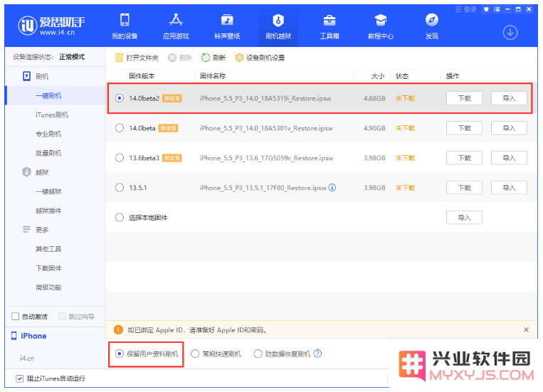This screenshot has height=392, width=543.
Task: Download the 14.0beta firmware
Action: pyautogui.click(x=464, y=128)
